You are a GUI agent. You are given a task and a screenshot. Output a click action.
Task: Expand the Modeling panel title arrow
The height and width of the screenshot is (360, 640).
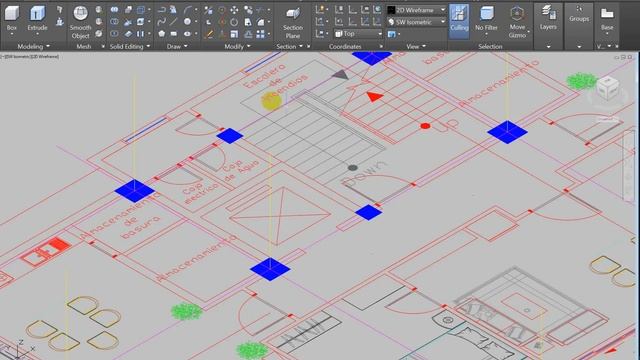click(48, 47)
